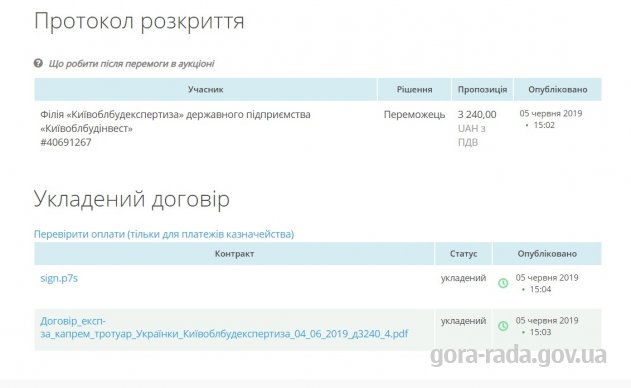Select the 'Укладений договір' heading

[x=132, y=199]
